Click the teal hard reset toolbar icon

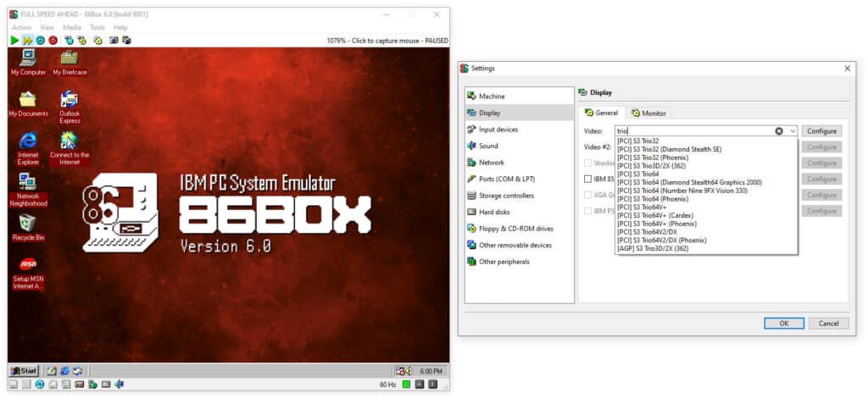pyautogui.click(x=40, y=41)
